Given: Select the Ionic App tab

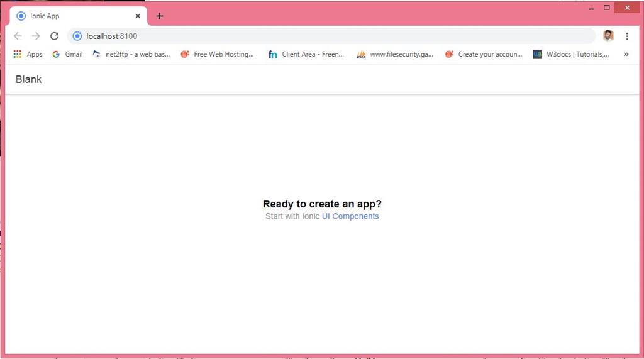Looking at the screenshot, I should 78,16.
